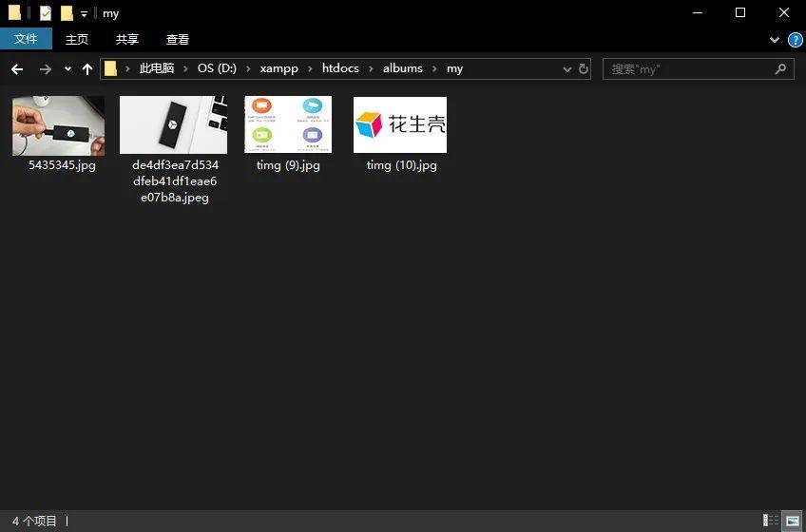Click htdocs in the address path
The image size is (806, 532).
coord(340,68)
